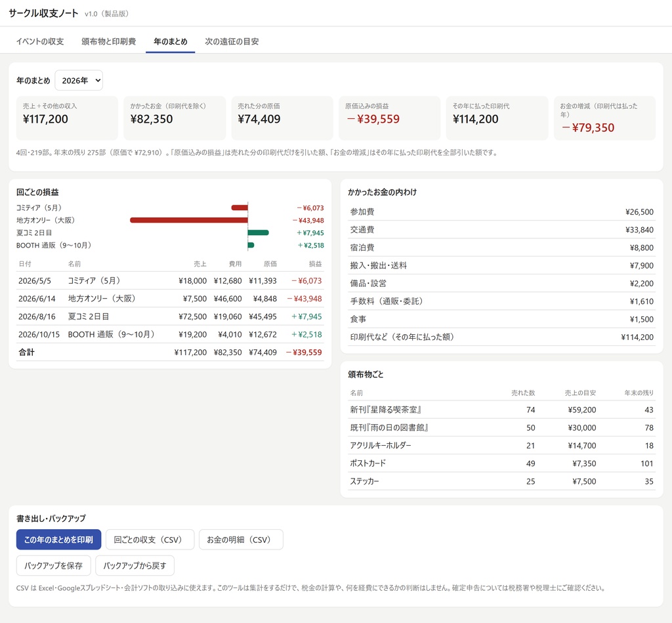Click the バックアップから戻す button
Viewport: 672px width, 623px height.
coord(135,565)
